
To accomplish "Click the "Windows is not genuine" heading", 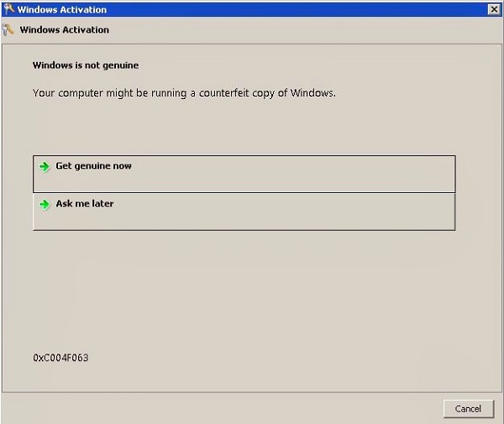I will click(x=85, y=65).
